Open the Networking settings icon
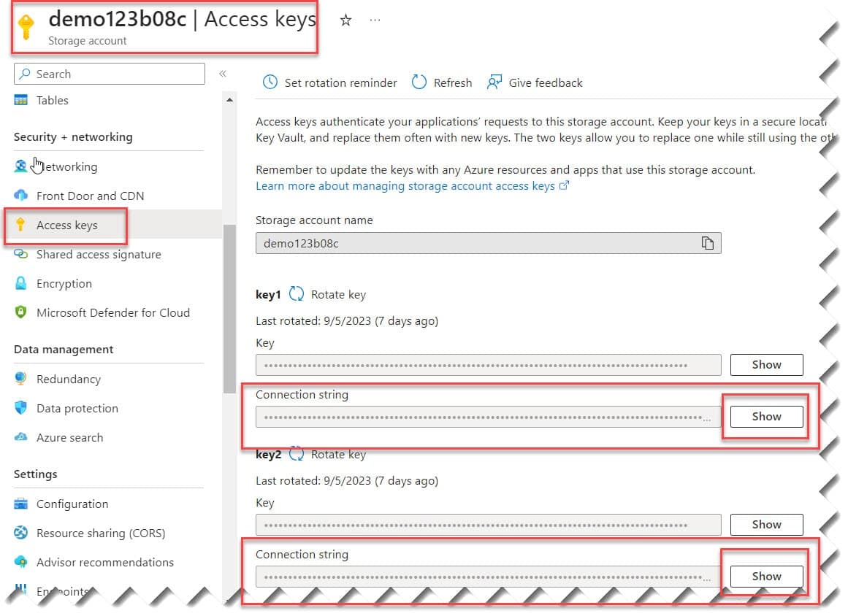The width and height of the screenshot is (848, 616). (x=22, y=166)
